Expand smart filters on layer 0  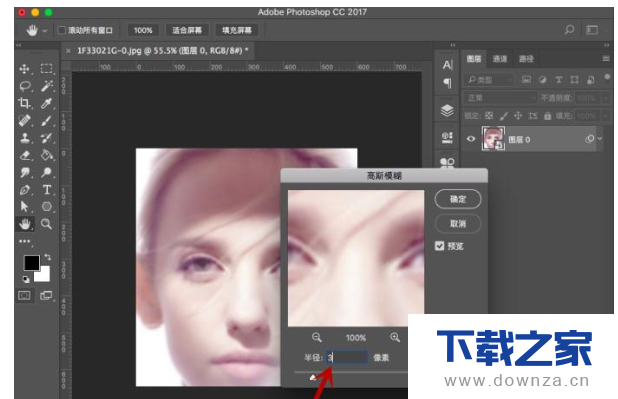pos(599,138)
